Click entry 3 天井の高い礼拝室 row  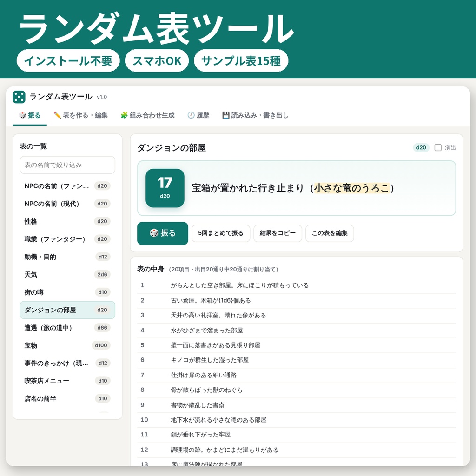coord(297,316)
